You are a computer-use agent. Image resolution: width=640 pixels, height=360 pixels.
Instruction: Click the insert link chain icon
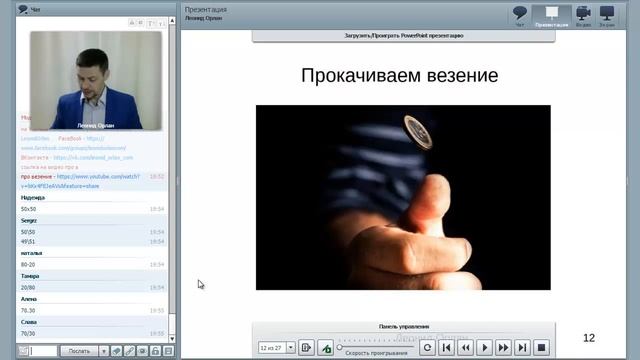tap(129, 351)
